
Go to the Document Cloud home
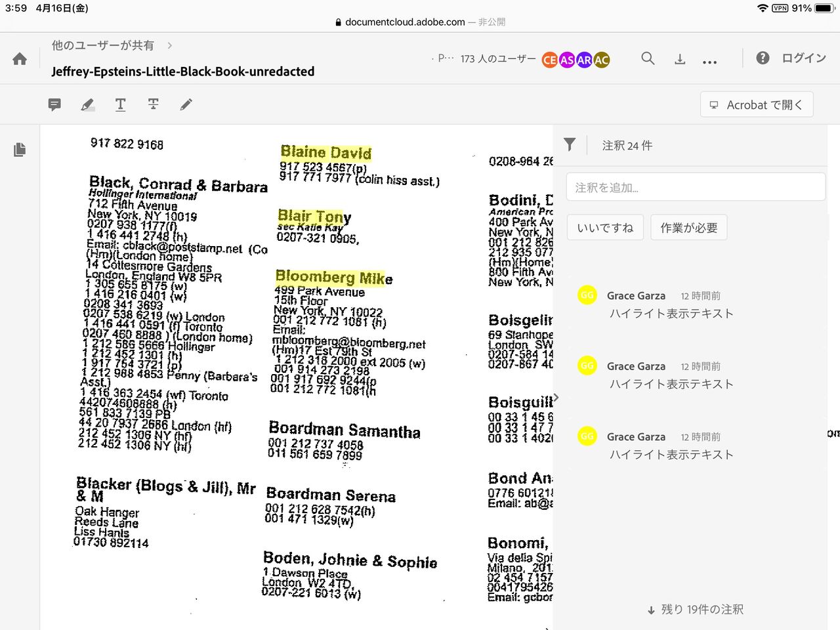20,59
